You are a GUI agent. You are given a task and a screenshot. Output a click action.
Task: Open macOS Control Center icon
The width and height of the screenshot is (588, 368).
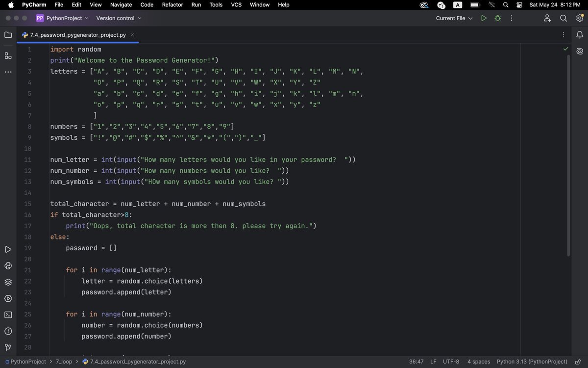[x=519, y=4]
